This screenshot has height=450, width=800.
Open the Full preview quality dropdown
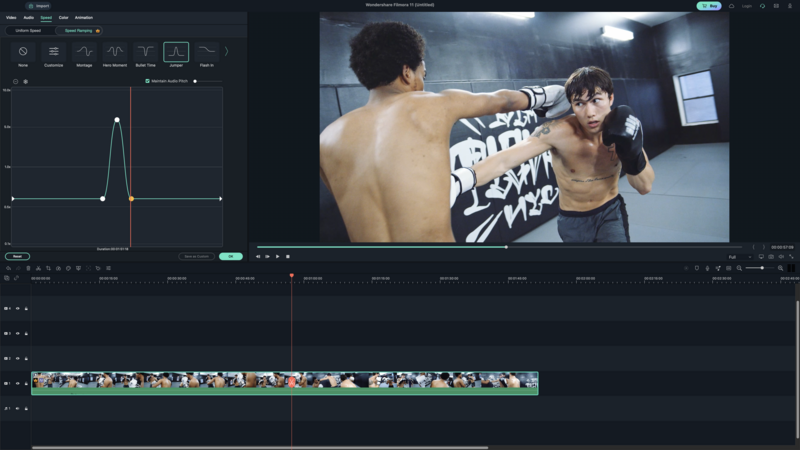[x=740, y=257]
